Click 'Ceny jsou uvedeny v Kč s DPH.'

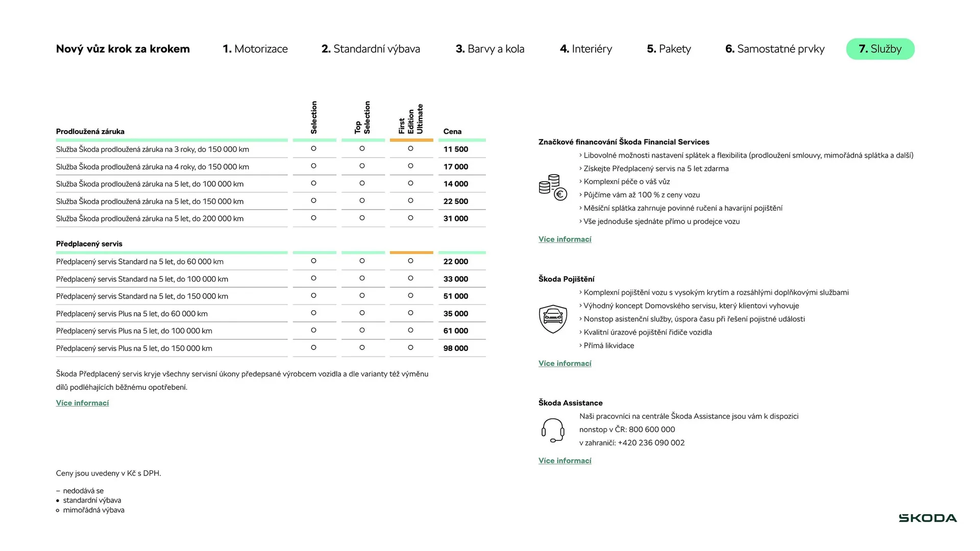tap(109, 473)
